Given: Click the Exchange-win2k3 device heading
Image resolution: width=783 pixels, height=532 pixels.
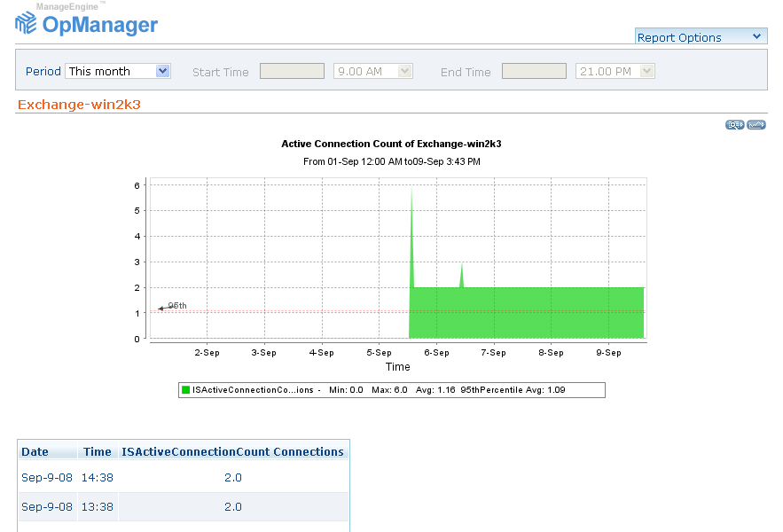Looking at the screenshot, I should (x=80, y=105).
